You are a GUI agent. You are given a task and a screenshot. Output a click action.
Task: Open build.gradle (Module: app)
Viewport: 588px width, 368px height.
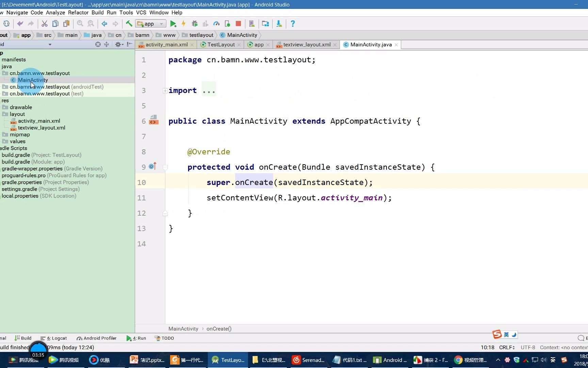[33, 162]
